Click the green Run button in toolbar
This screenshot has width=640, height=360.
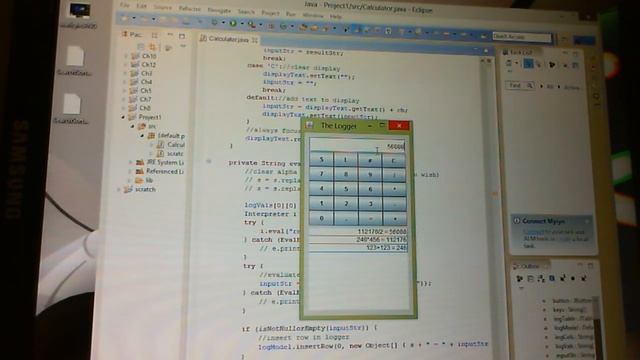click(x=233, y=23)
